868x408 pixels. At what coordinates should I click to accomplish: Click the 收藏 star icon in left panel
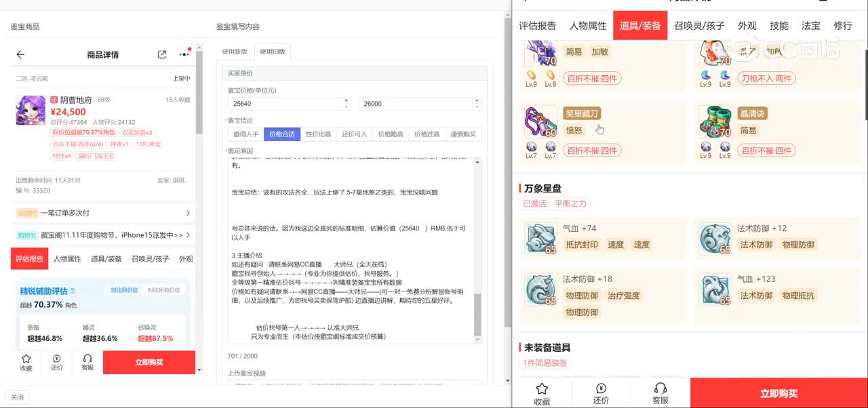pyautogui.click(x=26, y=359)
